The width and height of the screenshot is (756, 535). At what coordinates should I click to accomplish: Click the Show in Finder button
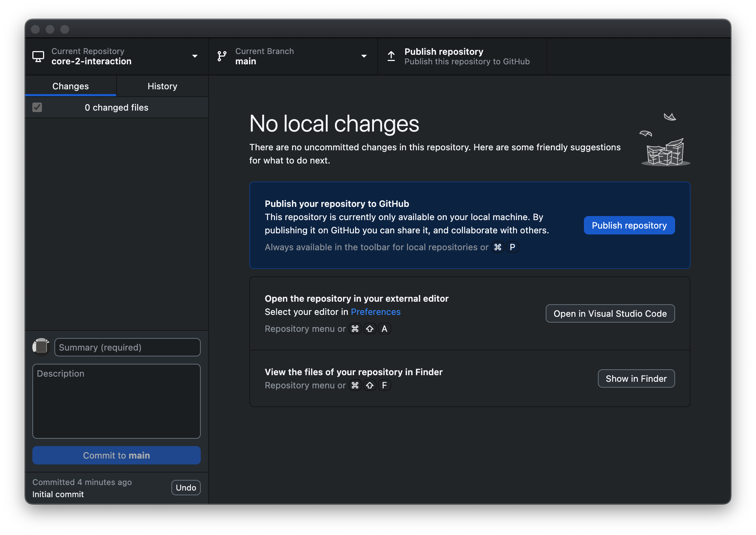tap(636, 378)
